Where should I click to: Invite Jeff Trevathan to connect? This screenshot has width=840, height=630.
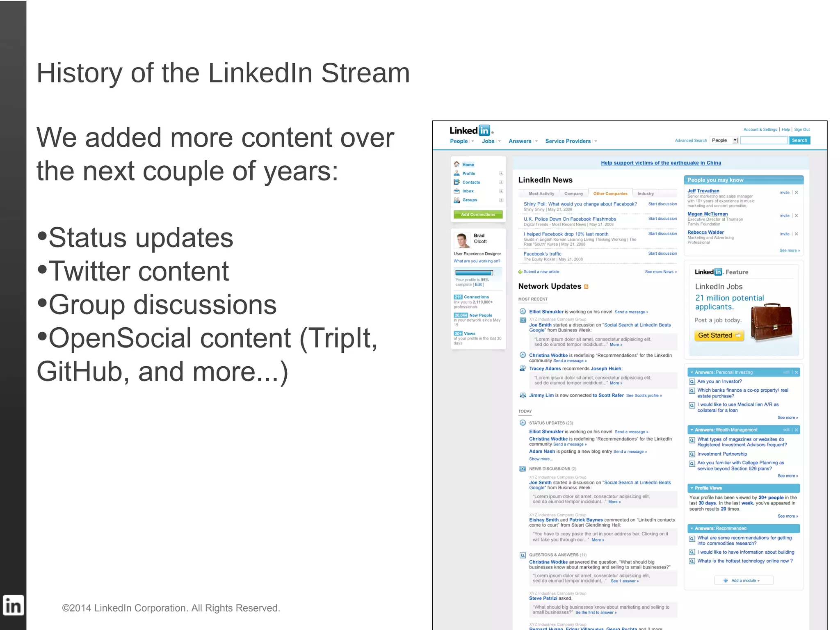(785, 192)
